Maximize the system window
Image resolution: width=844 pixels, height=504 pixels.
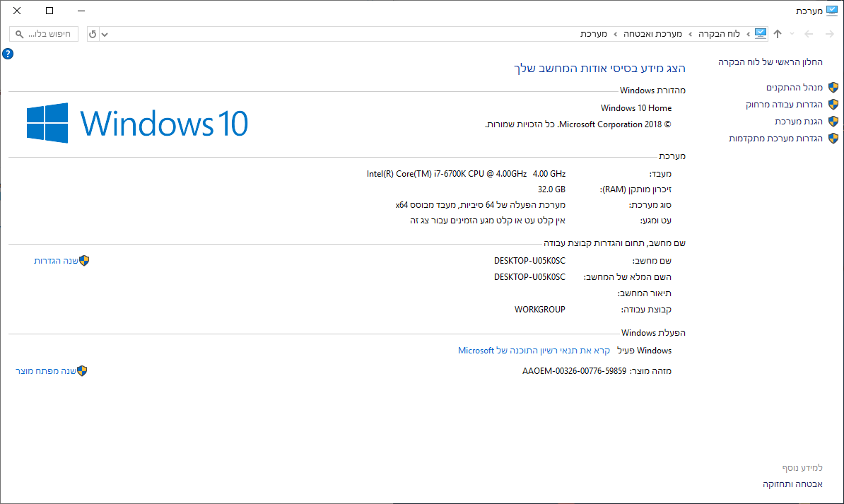click(49, 11)
